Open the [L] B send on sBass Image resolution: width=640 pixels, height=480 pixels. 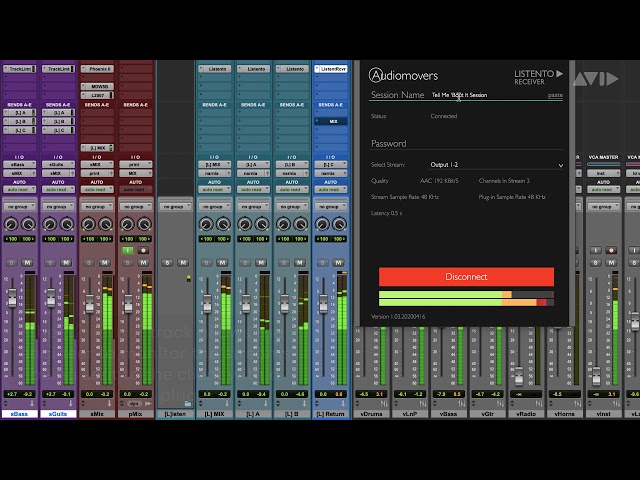(x=19, y=121)
